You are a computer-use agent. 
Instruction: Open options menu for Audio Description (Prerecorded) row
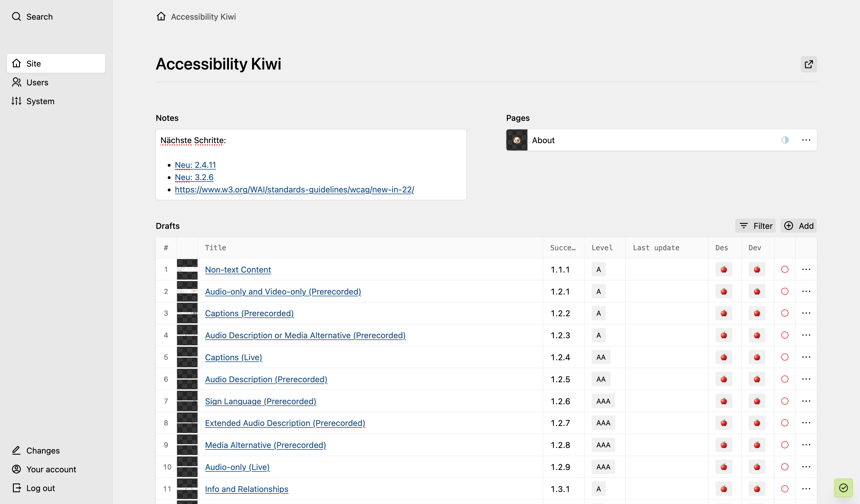[x=806, y=379]
